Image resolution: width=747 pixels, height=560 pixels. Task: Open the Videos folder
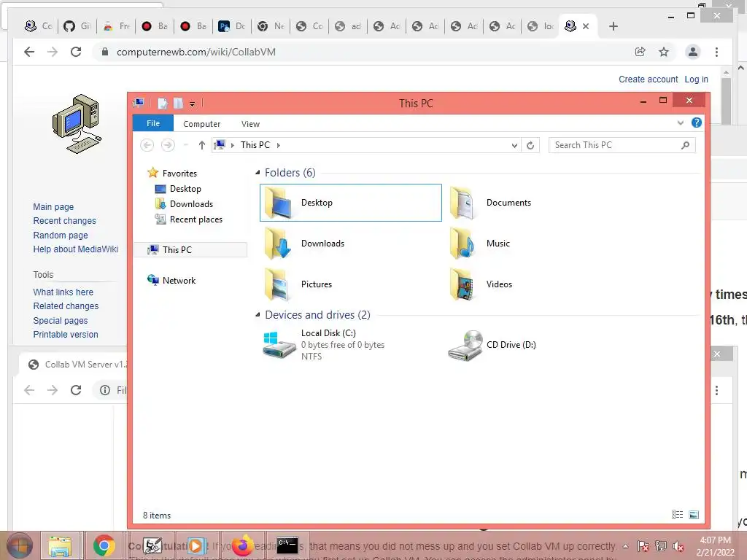click(481, 284)
